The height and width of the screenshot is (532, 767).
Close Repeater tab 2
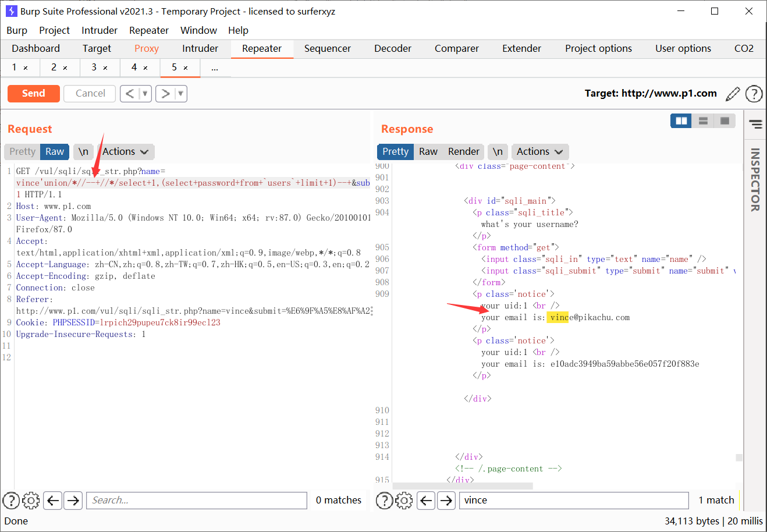click(65, 68)
